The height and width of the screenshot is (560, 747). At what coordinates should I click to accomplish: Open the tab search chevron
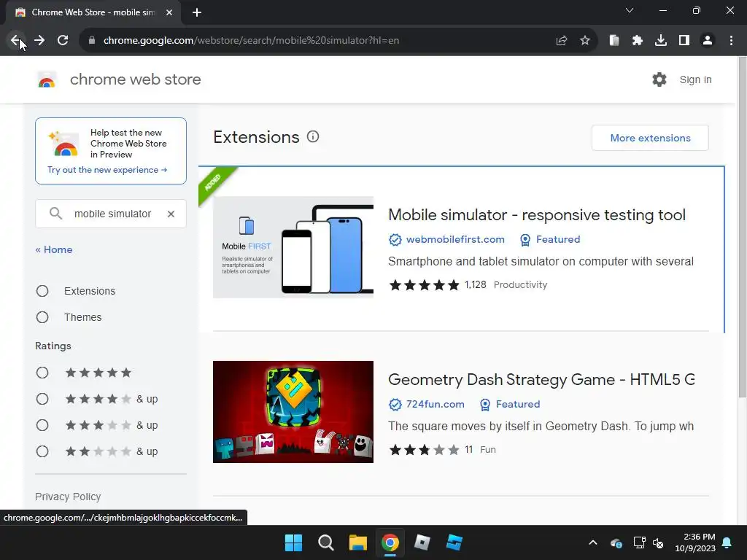(x=630, y=10)
